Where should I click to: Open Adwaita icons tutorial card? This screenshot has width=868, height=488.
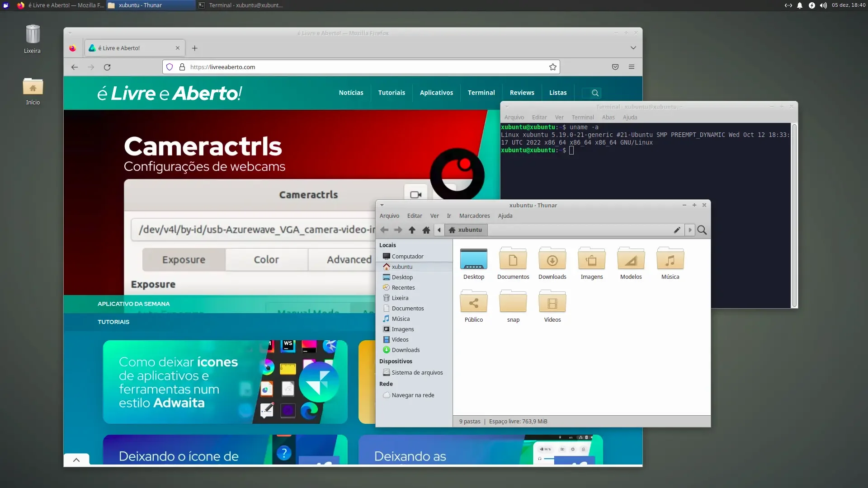[225, 382]
